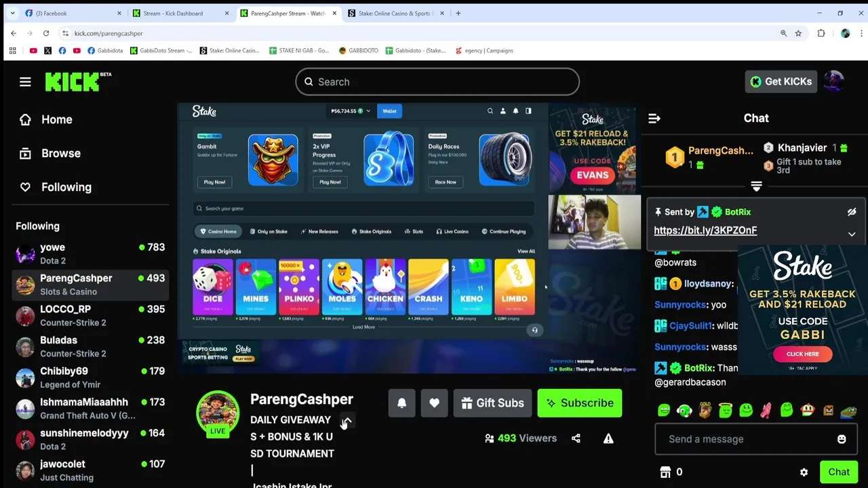
Task: Switch to Stream - Kick Dashboard tab
Action: point(180,13)
